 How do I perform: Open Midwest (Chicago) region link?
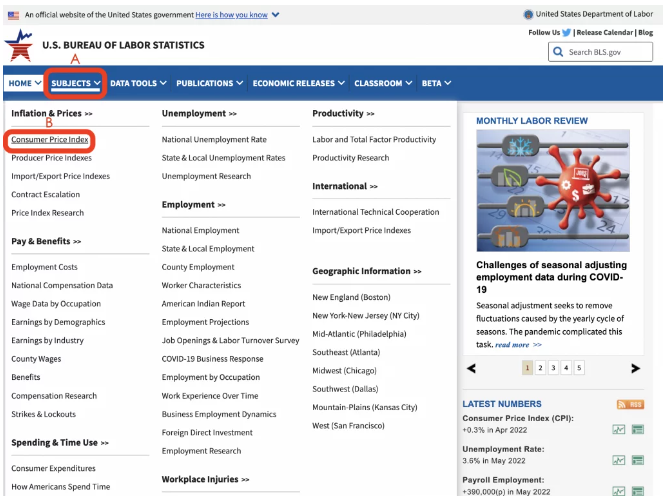coord(344,371)
